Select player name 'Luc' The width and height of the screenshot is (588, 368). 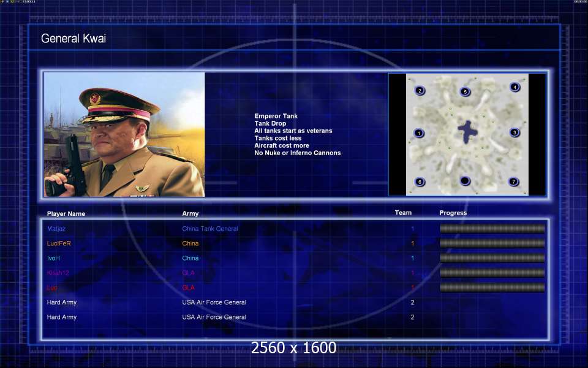pyautogui.click(x=51, y=288)
